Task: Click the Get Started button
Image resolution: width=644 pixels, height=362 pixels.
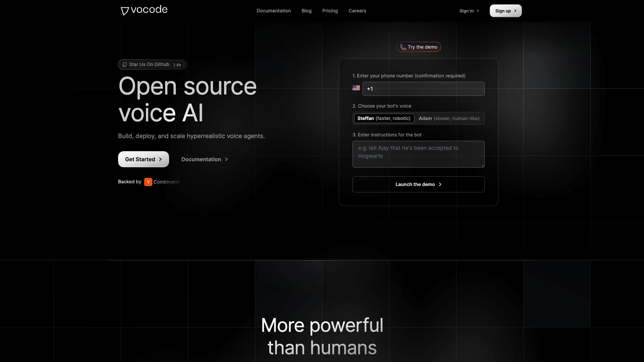Action: pyautogui.click(x=144, y=159)
